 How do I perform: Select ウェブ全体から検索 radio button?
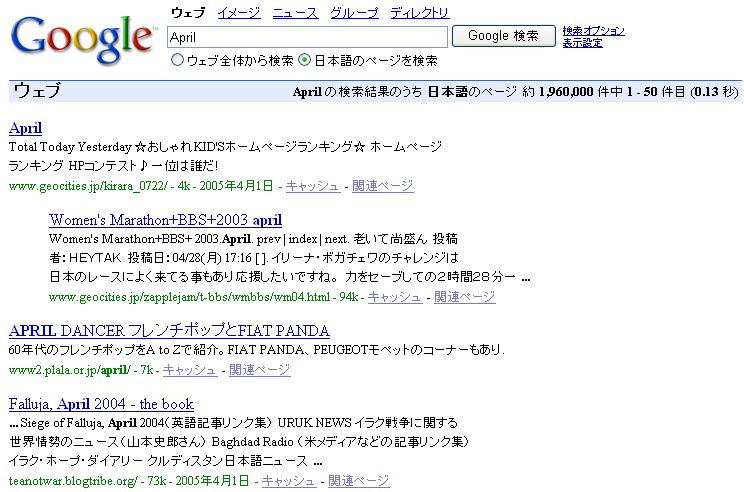click(177, 60)
